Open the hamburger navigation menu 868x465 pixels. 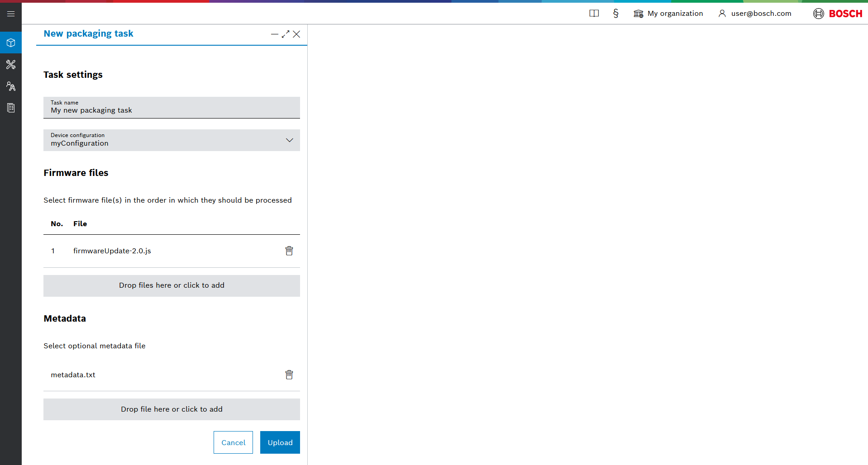[x=11, y=14]
